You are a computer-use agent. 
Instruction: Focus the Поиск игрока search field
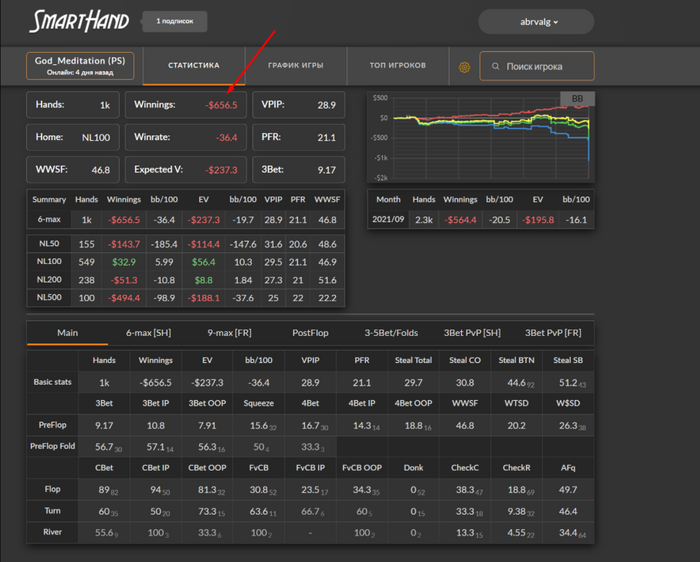537,66
